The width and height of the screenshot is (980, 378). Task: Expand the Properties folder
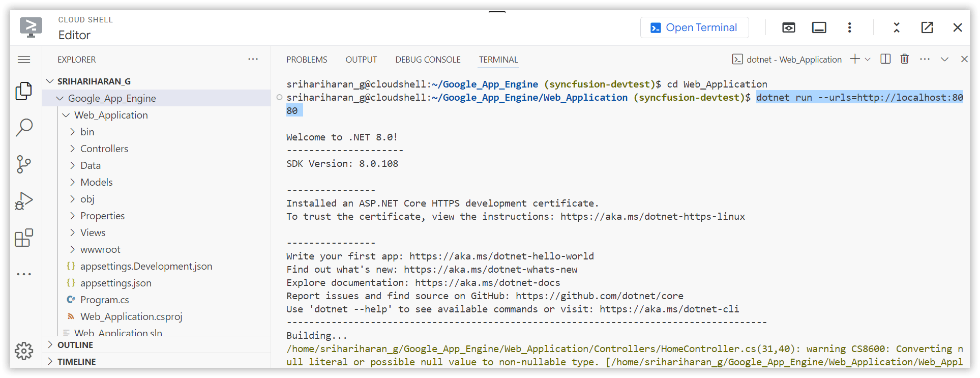[x=72, y=216]
